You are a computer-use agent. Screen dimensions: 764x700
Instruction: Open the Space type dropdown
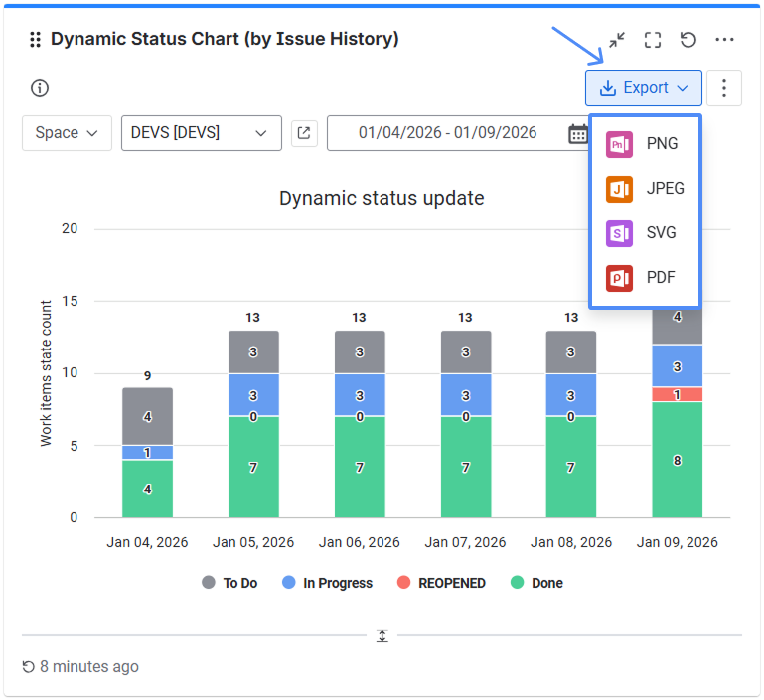coord(67,133)
